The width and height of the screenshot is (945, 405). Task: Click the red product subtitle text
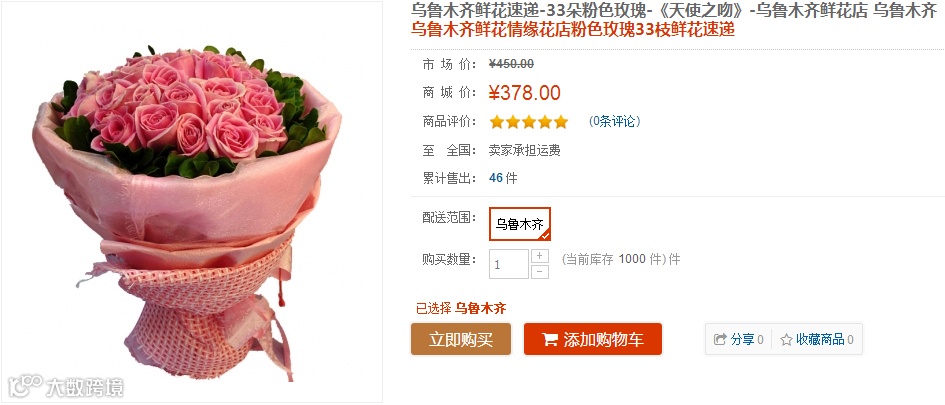pos(573,28)
